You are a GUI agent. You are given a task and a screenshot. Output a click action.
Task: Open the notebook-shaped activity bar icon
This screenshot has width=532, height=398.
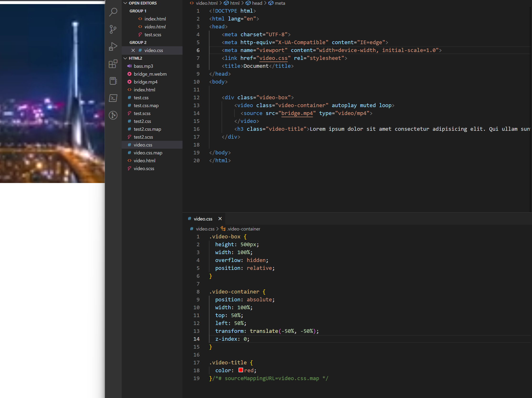pyautogui.click(x=113, y=81)
